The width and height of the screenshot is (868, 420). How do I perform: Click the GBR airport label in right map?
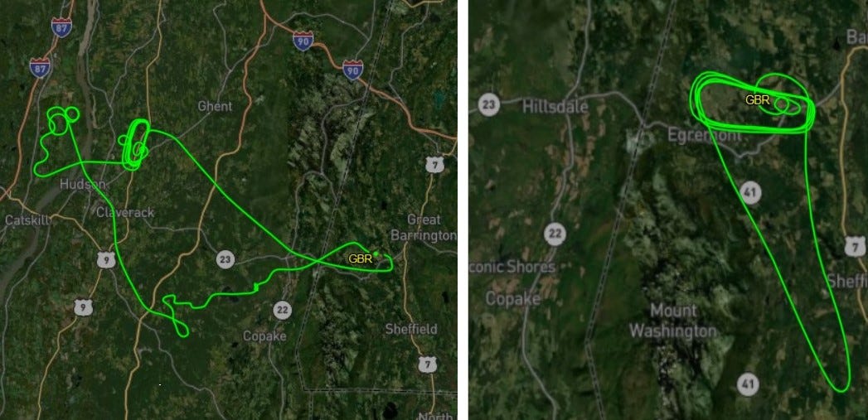757,100
